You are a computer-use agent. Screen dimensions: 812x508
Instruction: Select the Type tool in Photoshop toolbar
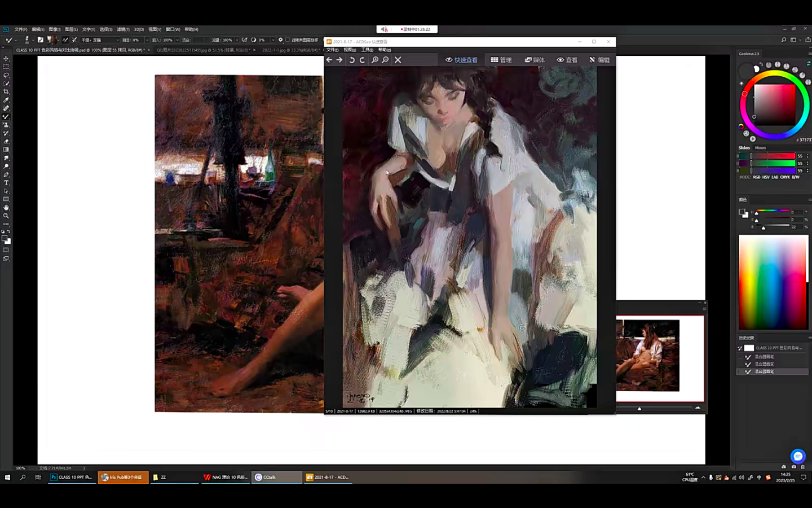(6, 183)
